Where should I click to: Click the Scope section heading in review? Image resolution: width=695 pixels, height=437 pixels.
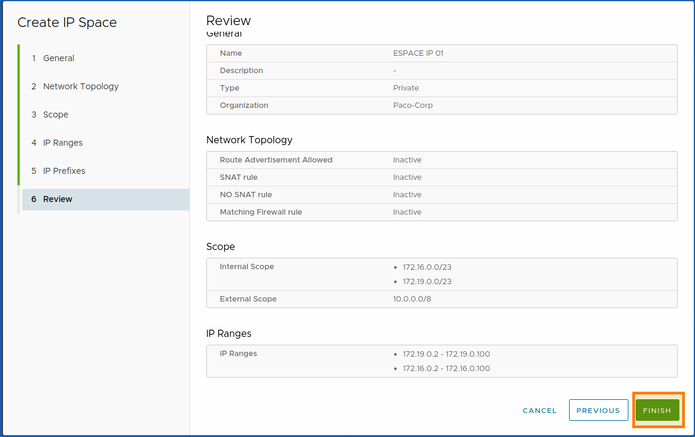(x=220, y=246)
